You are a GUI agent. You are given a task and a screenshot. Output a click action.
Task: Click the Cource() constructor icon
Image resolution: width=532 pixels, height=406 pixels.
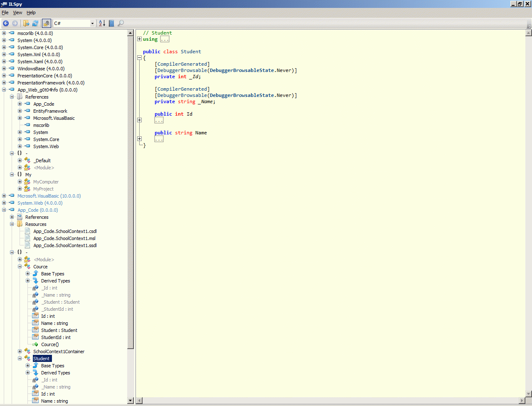coord(35,344)
